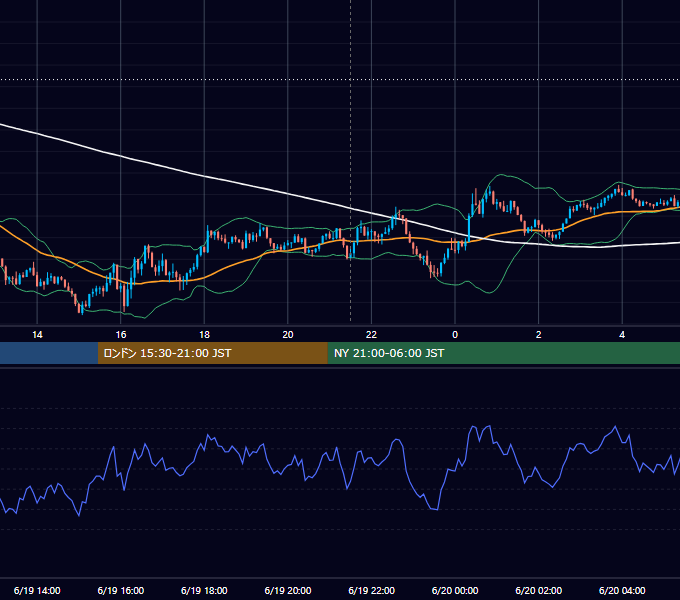This screenshot has width=680, height=600.
Task: Click the 6/19 20:00 date label
Action: (x=288, y=590)
